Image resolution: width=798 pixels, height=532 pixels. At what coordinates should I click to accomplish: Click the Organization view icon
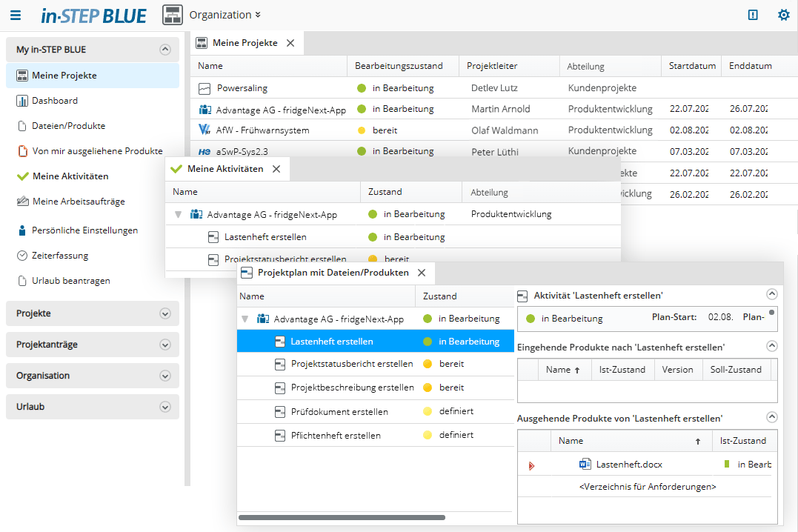[x=173, y=15]
